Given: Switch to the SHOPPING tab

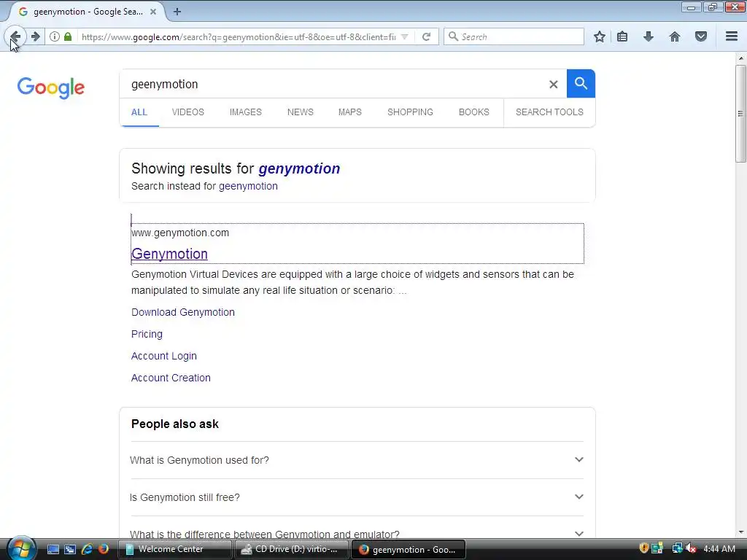Looking at the screenshot, I should [410, 112].
